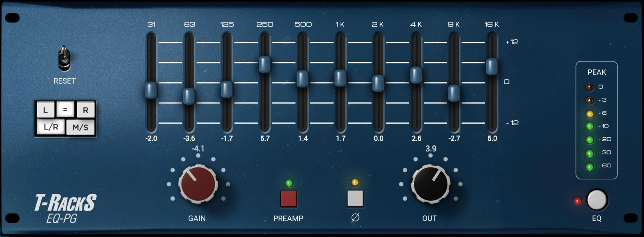The width and height of the screenshot is (644, 237).
Task: Click the 2K value 0.0
Action: [378, 138]
